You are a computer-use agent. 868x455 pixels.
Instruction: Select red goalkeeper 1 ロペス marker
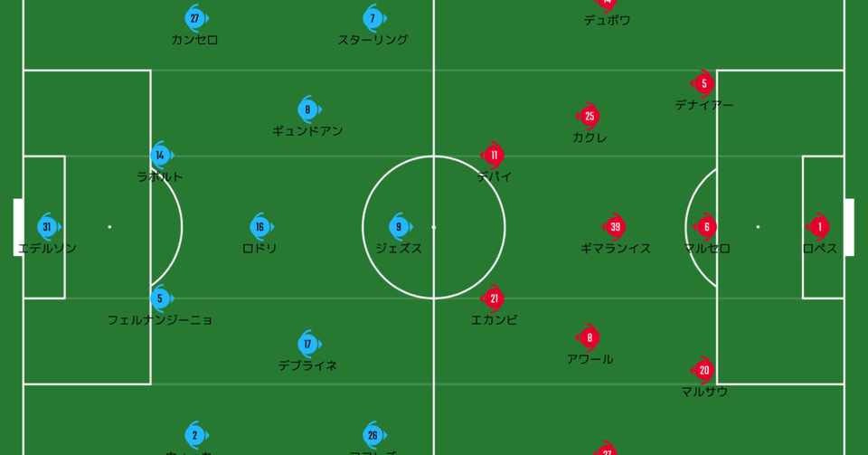coord(819,226)
